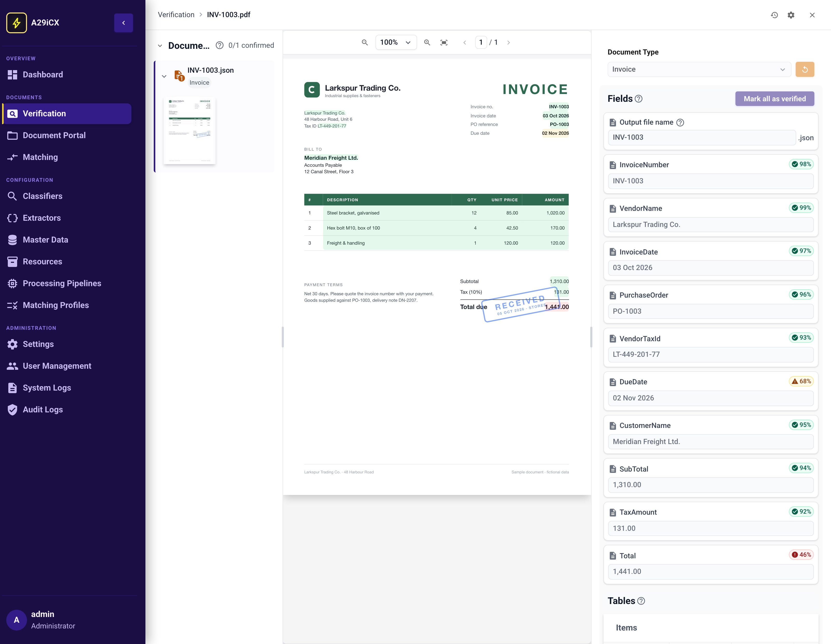
Task: Go to Matching page
Action: click(x=67, y=157)
